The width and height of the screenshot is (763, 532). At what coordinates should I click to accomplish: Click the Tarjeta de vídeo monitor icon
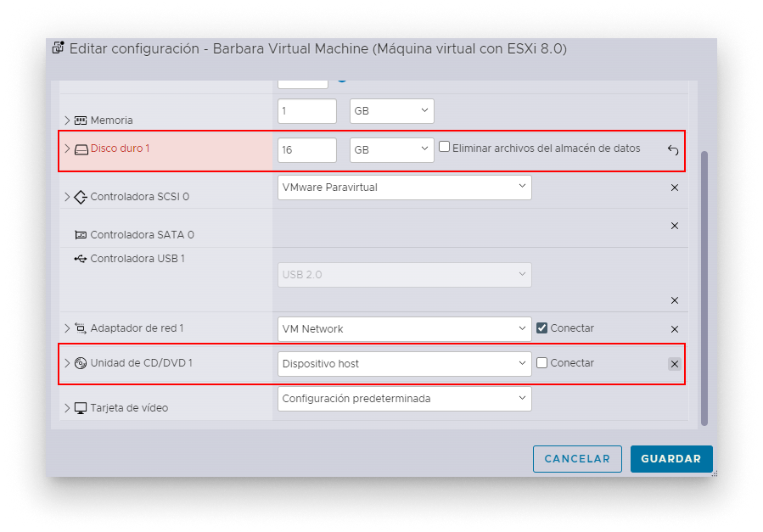click(81, 408)
